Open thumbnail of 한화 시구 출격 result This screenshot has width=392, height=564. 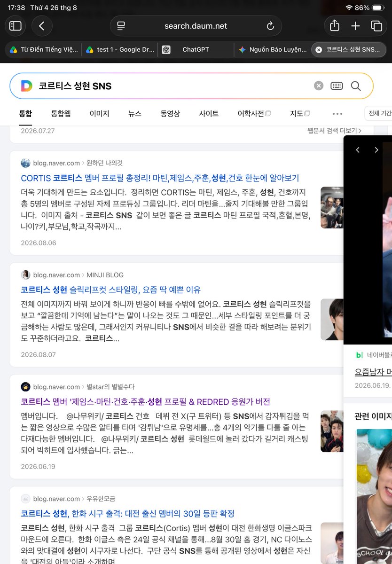pos(332,543)
